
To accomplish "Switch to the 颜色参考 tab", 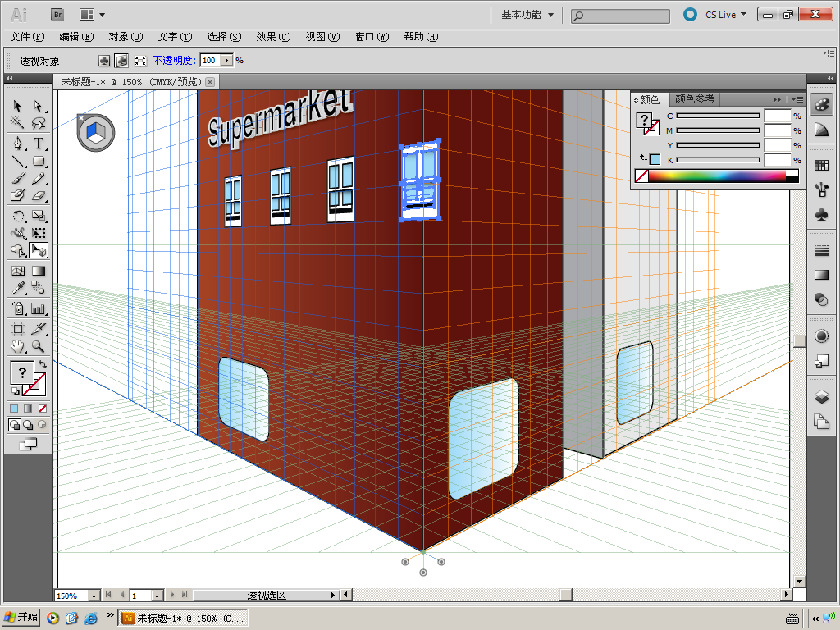I will (694, 99).
